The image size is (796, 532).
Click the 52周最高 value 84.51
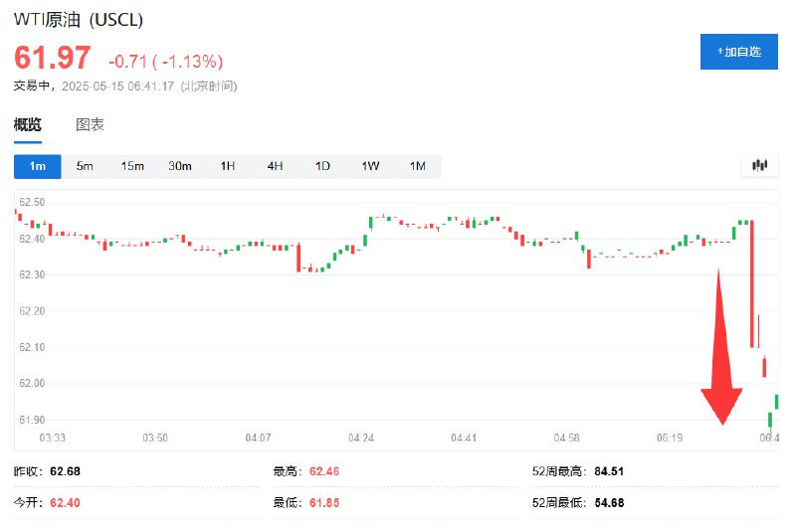[609, 471]
